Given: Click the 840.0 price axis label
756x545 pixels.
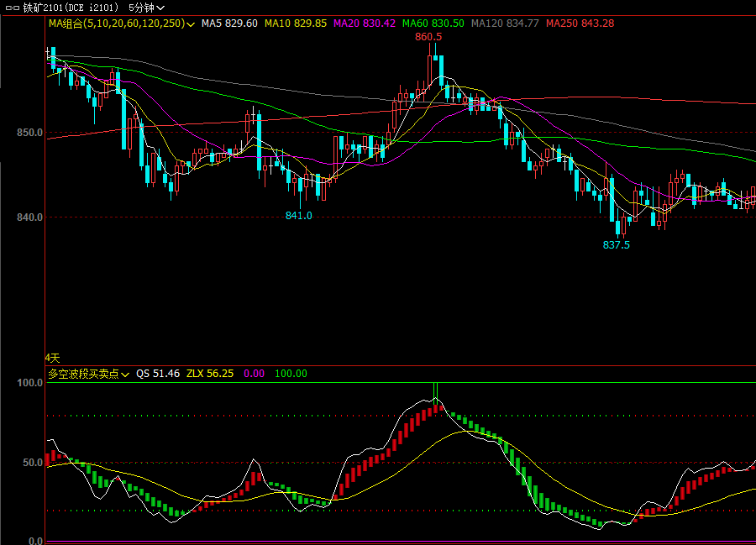Looking at the screenshot, I should pyautogui.click(x=30, y=217).
